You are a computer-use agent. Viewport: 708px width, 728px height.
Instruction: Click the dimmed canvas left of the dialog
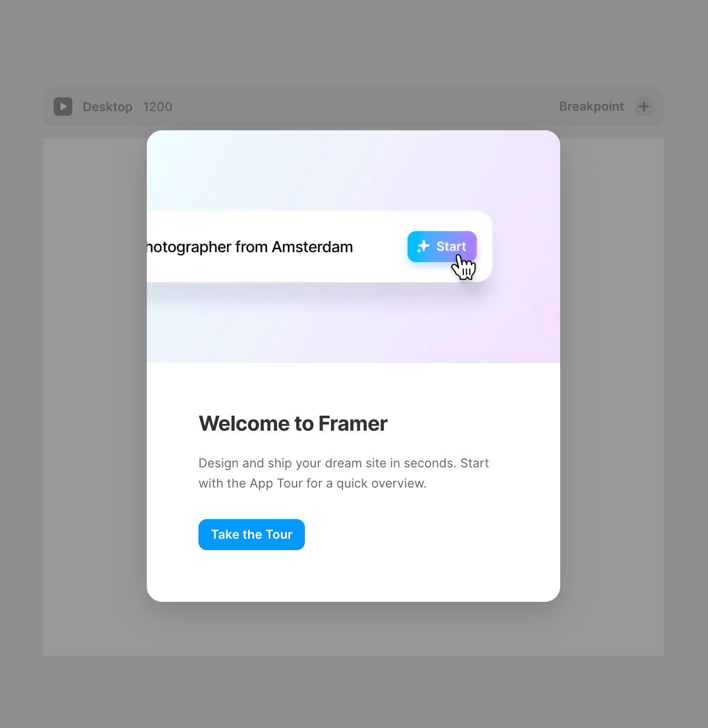[95, 397]
